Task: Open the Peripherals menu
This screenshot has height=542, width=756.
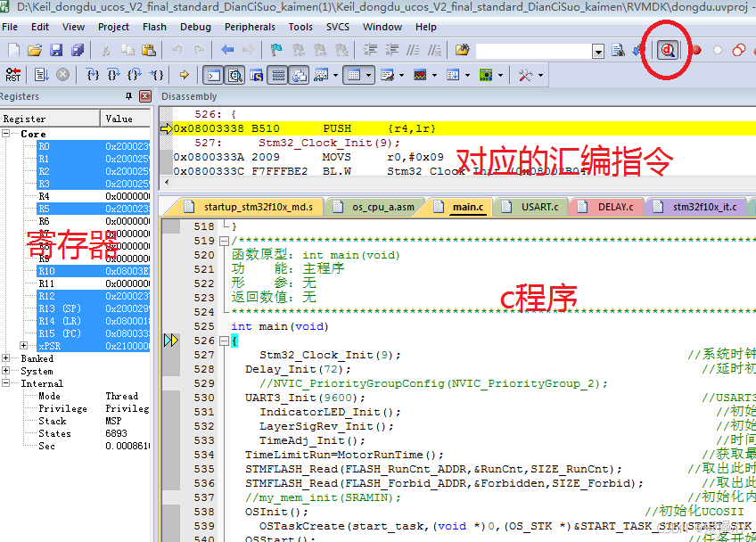Action: coord(250,27)
